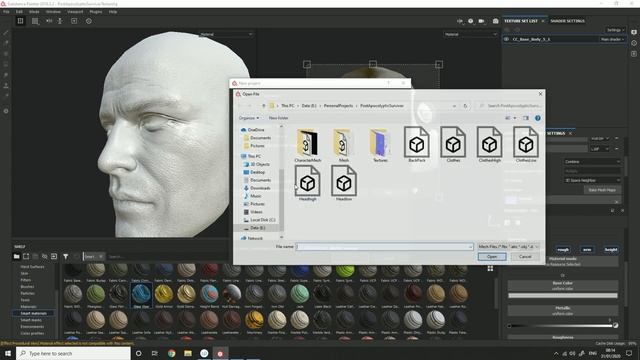Open Chrome from the Windows taskbar

pos(171,353)
